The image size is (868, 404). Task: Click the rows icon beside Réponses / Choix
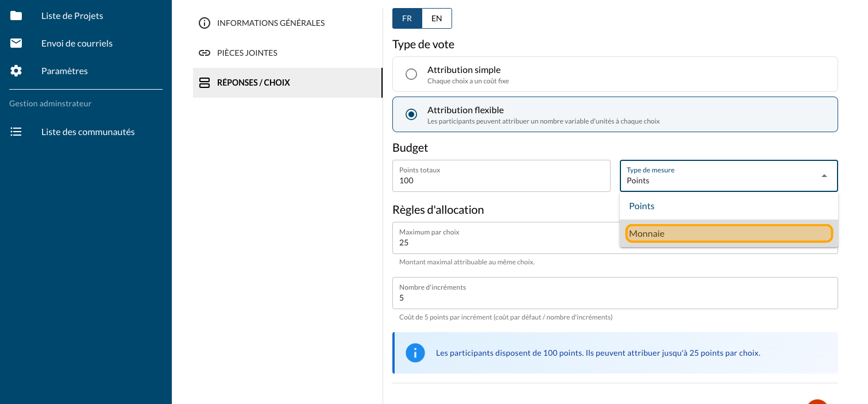coord(204,83)
